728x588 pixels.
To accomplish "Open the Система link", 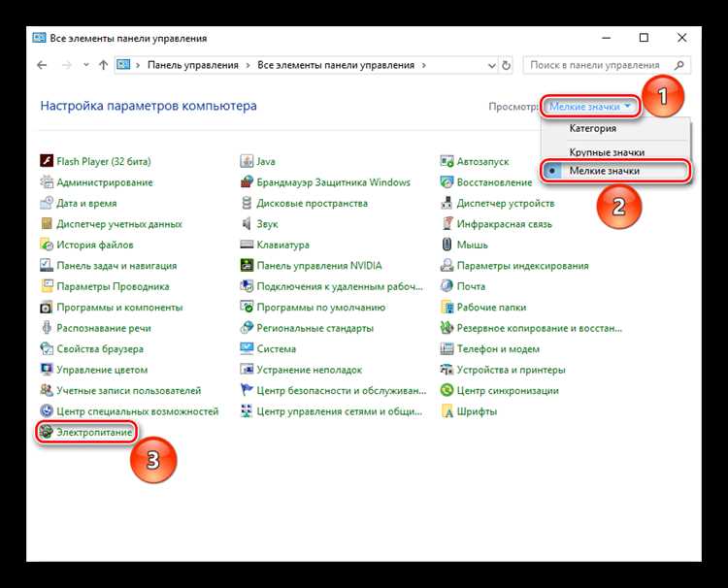I will 277,349.
